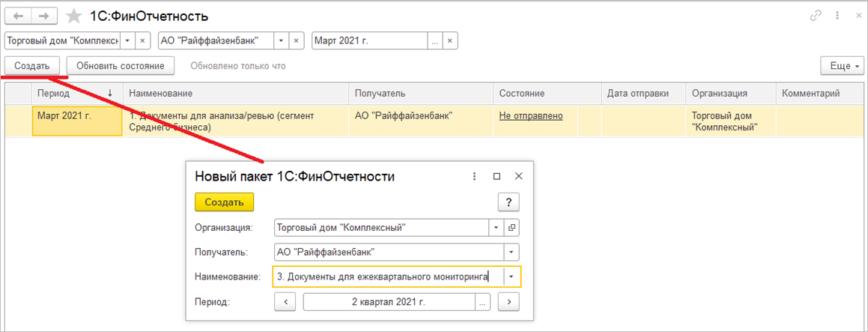Clear the Март 2021 period filter
Viewport: 868px width, 332px height.
[449, 40]
